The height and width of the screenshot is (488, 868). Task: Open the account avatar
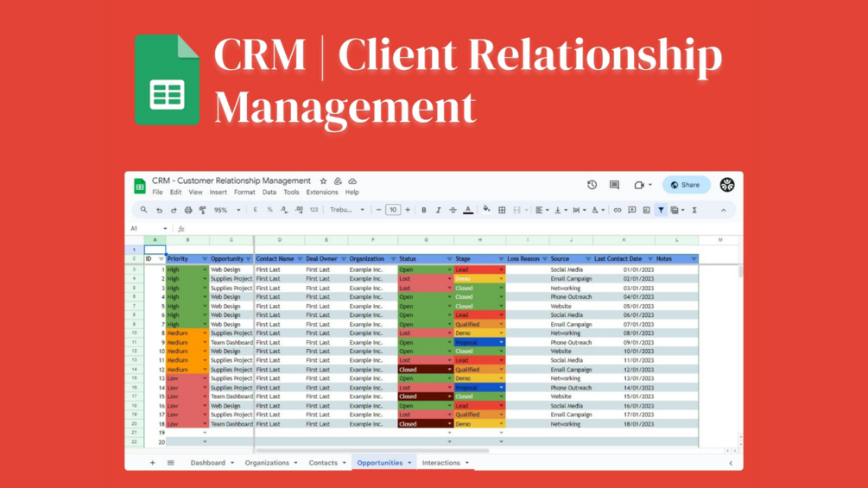(727, 185)
